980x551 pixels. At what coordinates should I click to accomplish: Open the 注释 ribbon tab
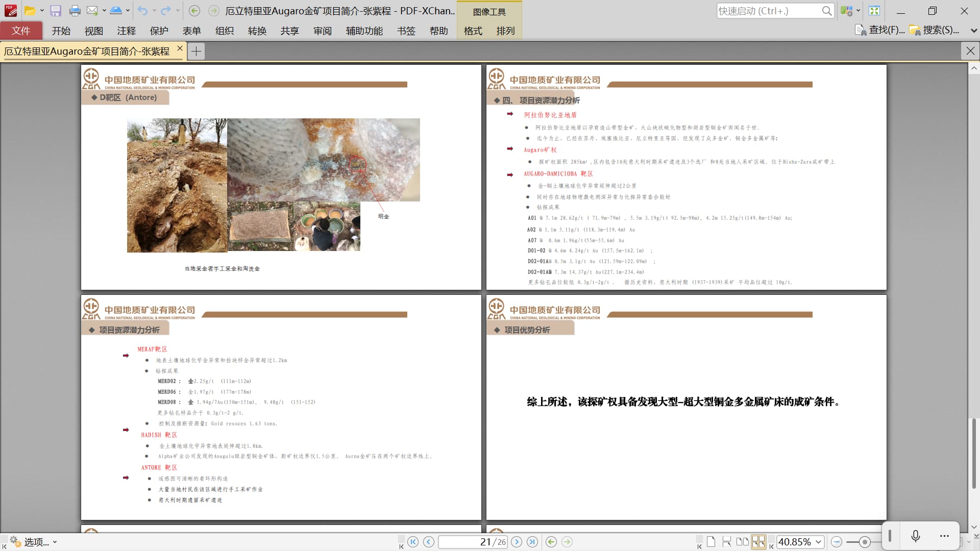click(126, 31)
